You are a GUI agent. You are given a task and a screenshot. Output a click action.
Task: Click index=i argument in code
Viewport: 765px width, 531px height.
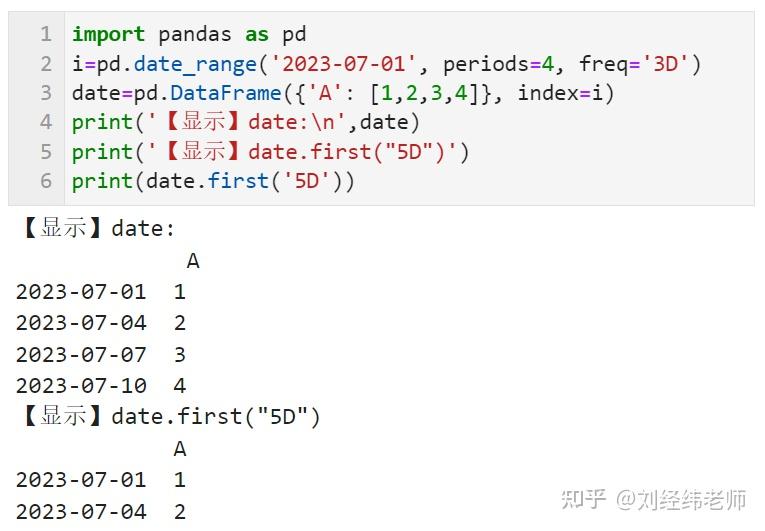coord(560,93)
